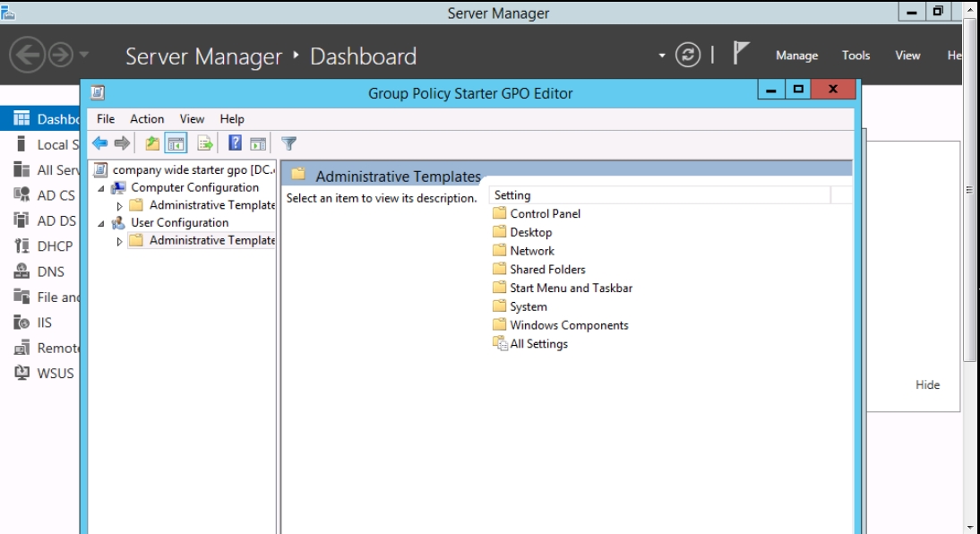Expand Administrative Templates under User Configuration
This screenshot has height=534, width=980.
point(119,241)
